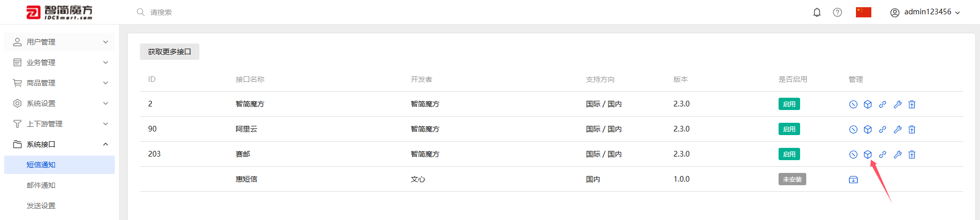Click the link icon in 阿里云 row

coord(883,129)
